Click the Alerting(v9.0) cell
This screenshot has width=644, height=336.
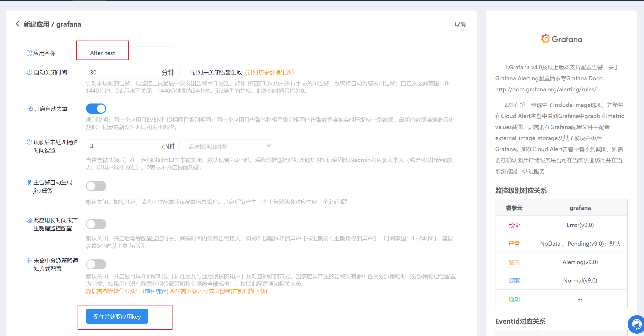(x=580, y=262)
